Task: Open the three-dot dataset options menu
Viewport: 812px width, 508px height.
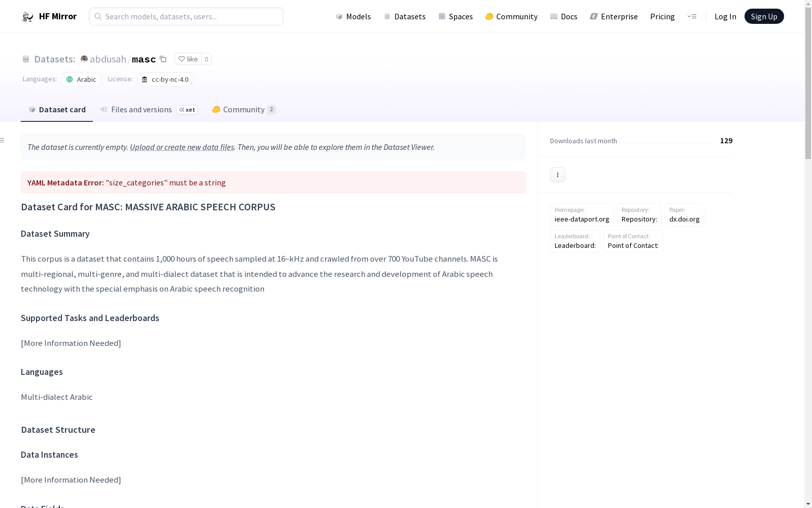Action: 558,175
